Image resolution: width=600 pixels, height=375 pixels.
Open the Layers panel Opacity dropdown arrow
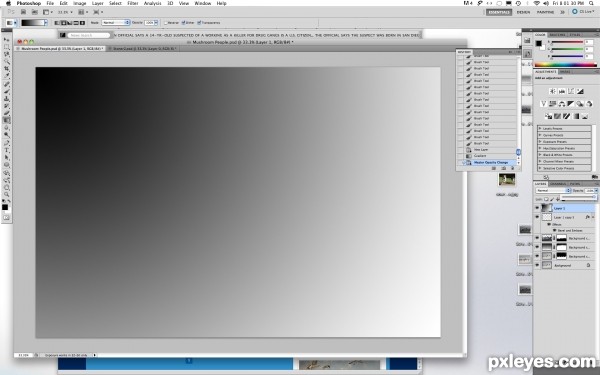click(x=596, y=191)
